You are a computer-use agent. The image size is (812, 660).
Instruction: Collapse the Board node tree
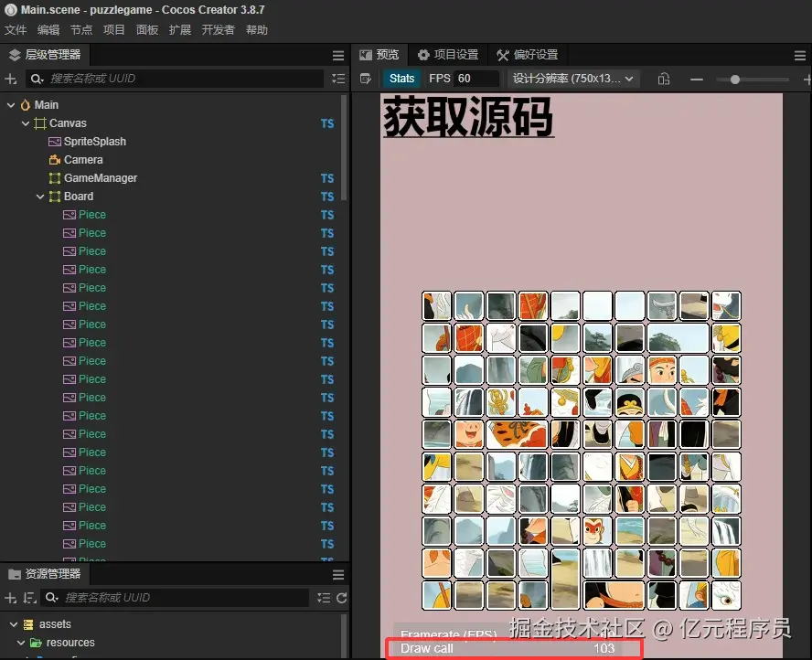pos(40,197)
